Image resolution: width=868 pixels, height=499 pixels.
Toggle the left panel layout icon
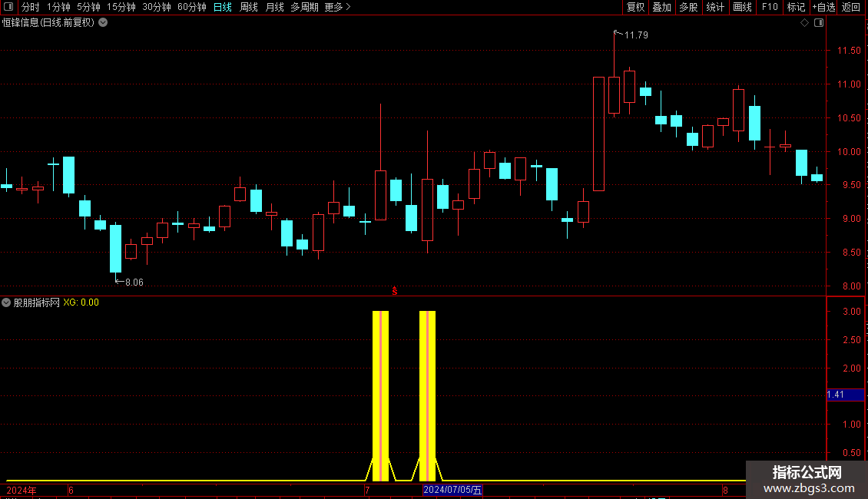[8, 7]
